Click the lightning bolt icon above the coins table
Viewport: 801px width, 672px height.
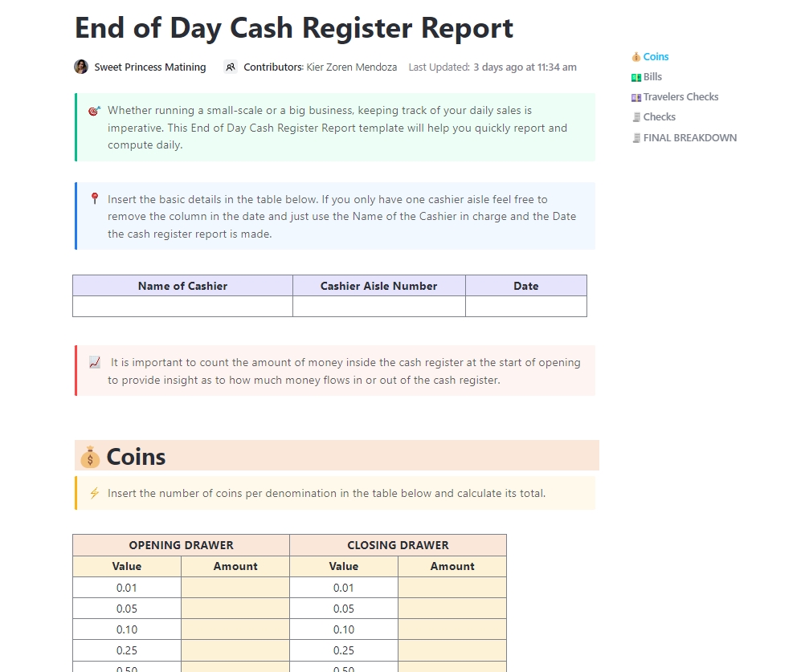[x=94, y=492]
